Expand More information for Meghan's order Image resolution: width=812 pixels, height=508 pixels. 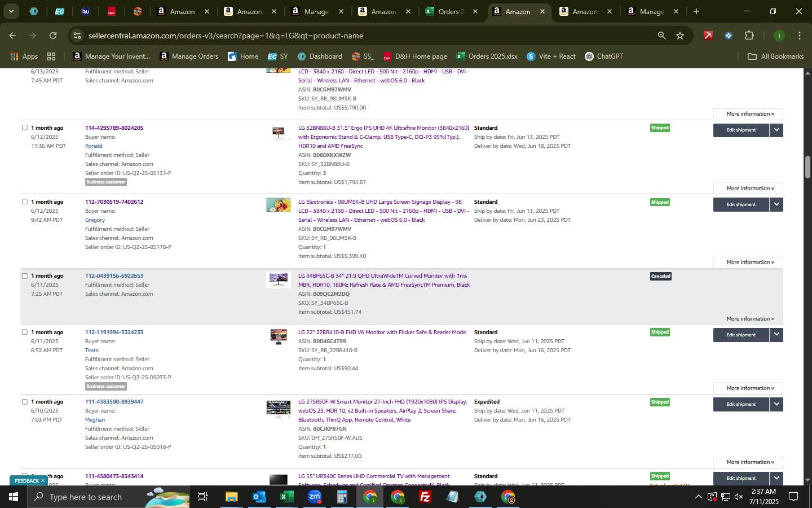coord(748,462)
